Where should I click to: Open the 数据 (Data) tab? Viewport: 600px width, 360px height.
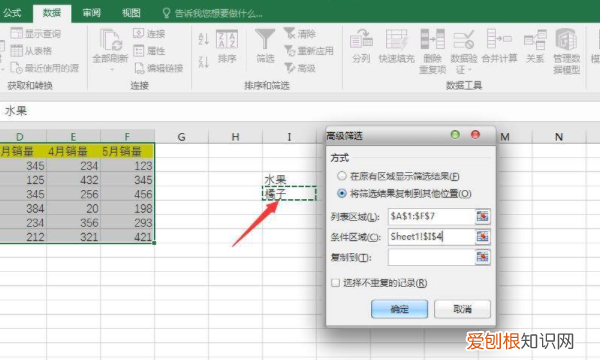click(x=52, y=13)
